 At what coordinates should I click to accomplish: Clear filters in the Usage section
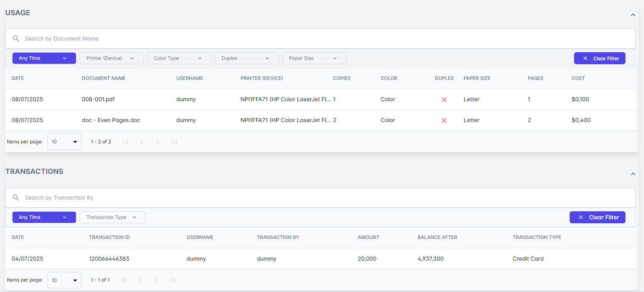599,58
